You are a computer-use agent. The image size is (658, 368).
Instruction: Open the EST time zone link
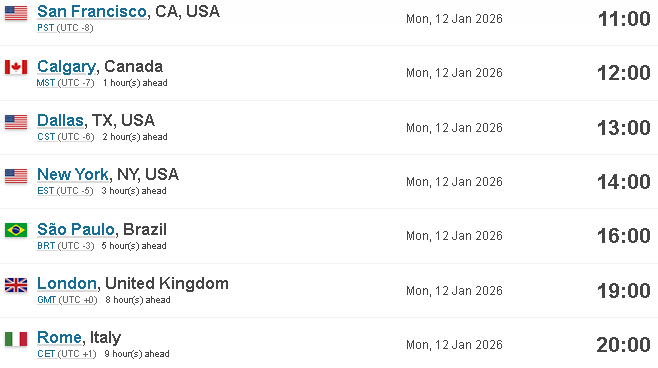(x=45, y=191)
